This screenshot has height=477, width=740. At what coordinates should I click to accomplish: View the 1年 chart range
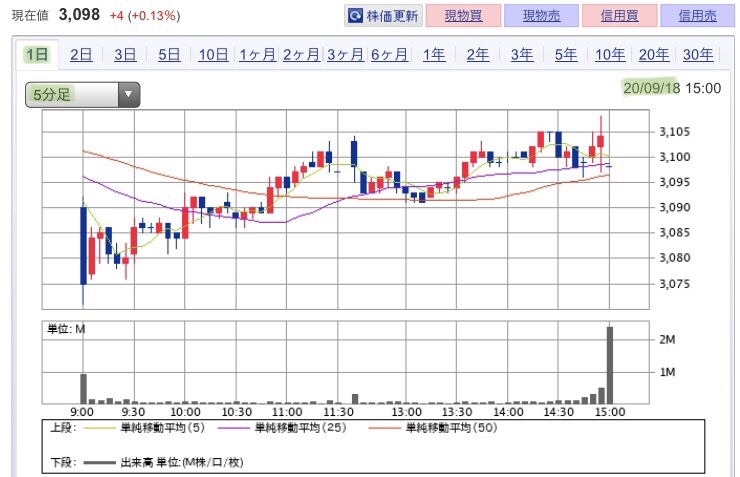(434, 55)
